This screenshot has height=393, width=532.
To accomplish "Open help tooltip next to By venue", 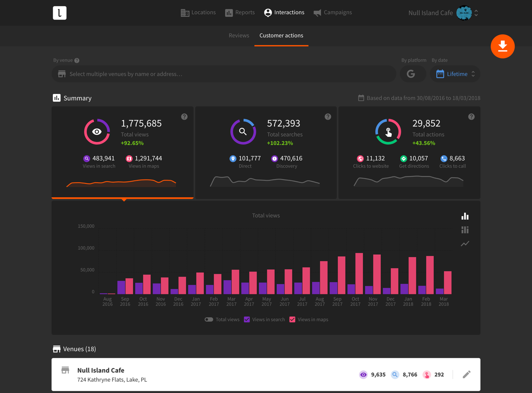I will tap(77, 60).
